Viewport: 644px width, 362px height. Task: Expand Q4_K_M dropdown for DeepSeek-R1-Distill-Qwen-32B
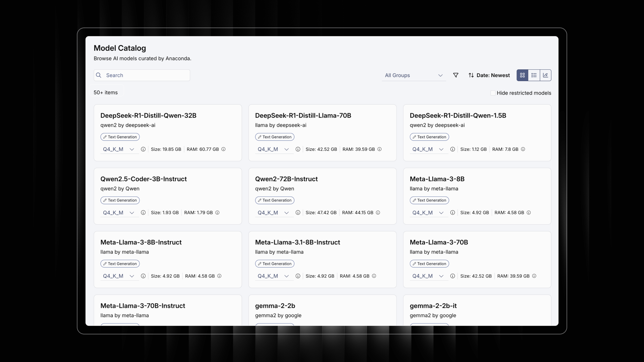(x=119, y=149)
